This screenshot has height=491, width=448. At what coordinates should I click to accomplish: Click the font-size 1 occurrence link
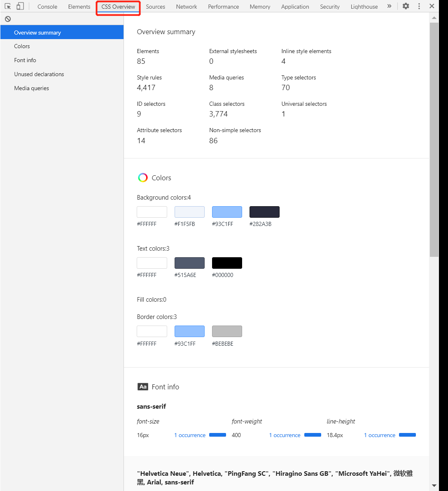[x=190, y=435]
